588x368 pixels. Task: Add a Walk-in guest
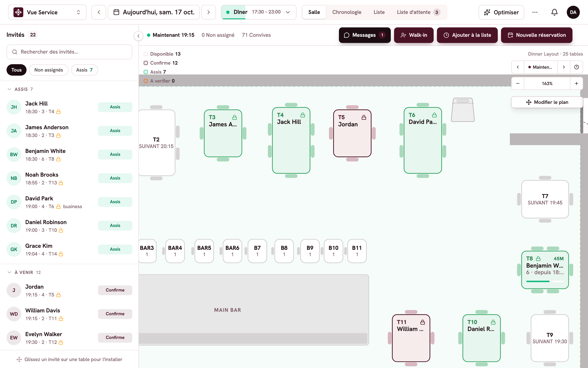tap(414, 35)
